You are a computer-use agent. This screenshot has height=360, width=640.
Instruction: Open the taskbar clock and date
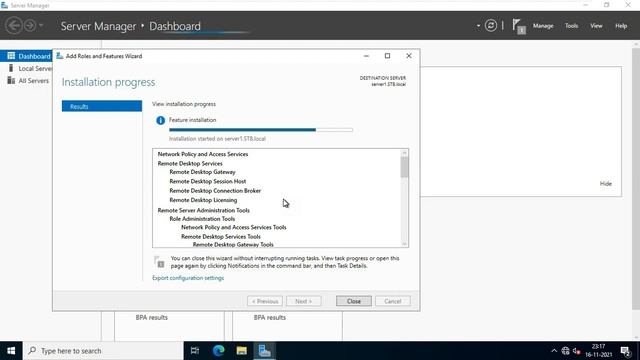click(598, 351)
